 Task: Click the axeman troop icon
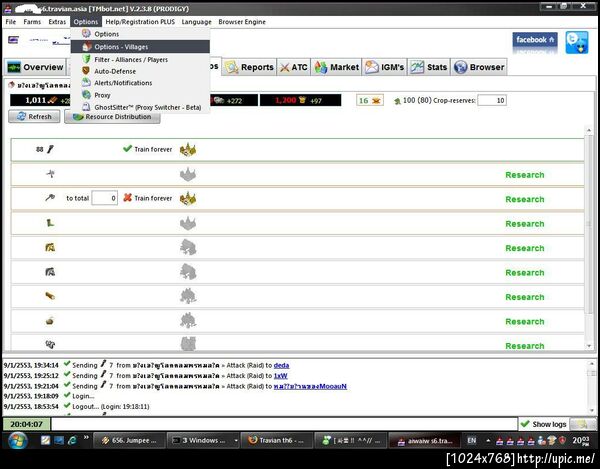point(50,198)
